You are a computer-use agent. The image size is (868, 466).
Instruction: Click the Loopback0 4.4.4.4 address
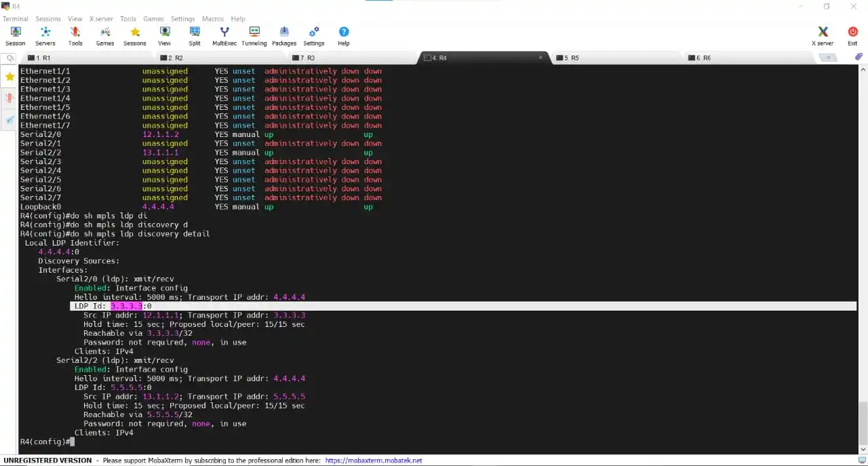158,207
